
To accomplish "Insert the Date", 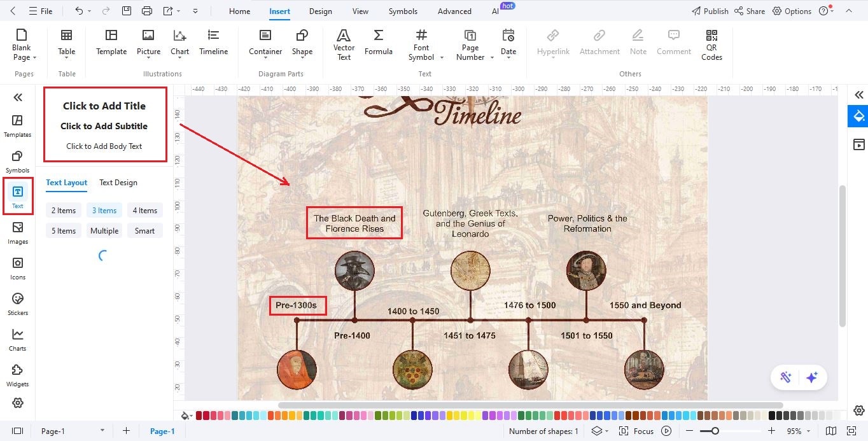I will (508, 45).
